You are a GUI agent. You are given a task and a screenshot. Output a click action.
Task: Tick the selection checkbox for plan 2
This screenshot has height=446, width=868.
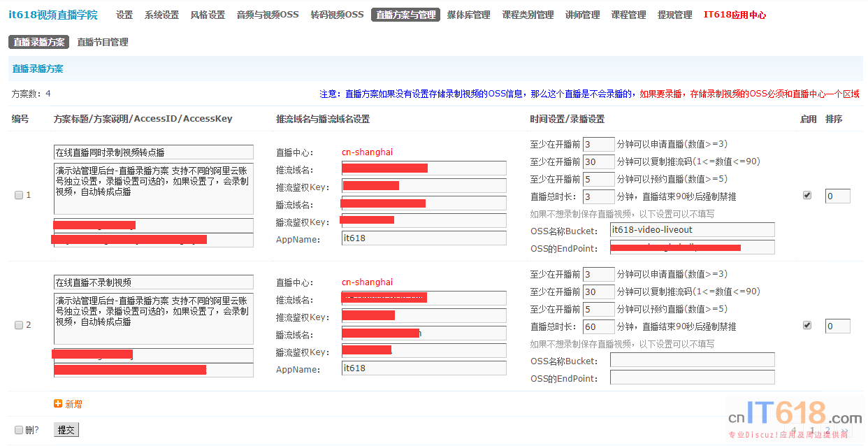(x=19, y=325)
